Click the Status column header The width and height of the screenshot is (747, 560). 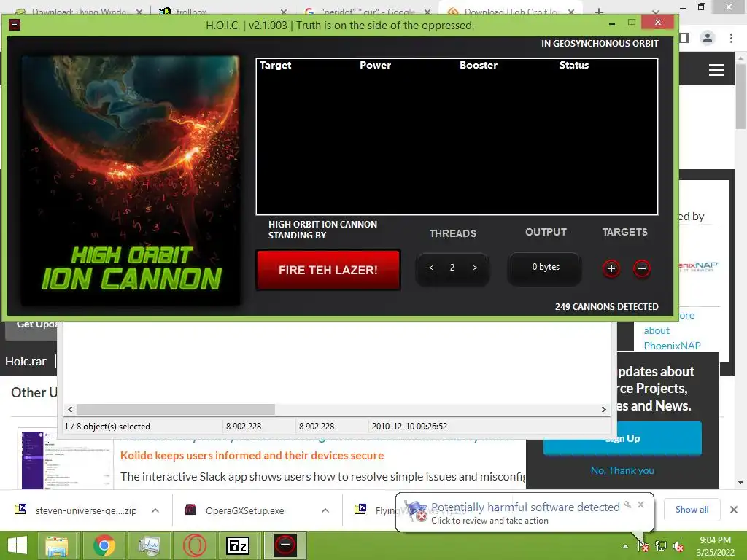(x=574, y=65)
